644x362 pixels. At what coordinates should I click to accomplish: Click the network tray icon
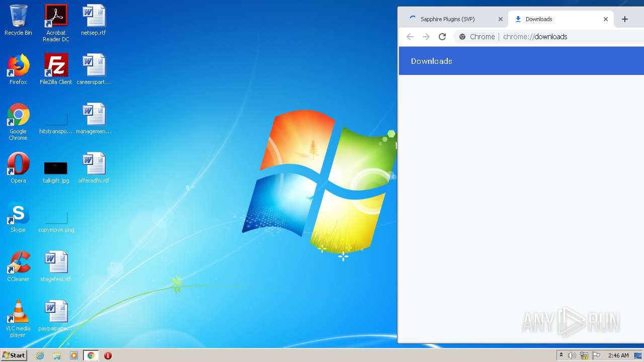click(584, 355)
